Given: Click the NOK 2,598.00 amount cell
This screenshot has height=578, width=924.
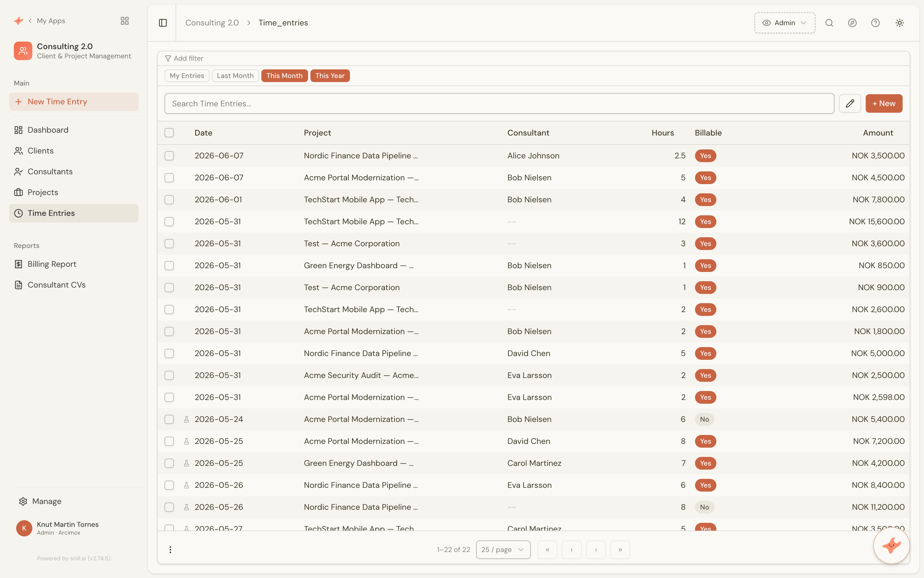Looking at the screenshot, I should tap(879, 397).
